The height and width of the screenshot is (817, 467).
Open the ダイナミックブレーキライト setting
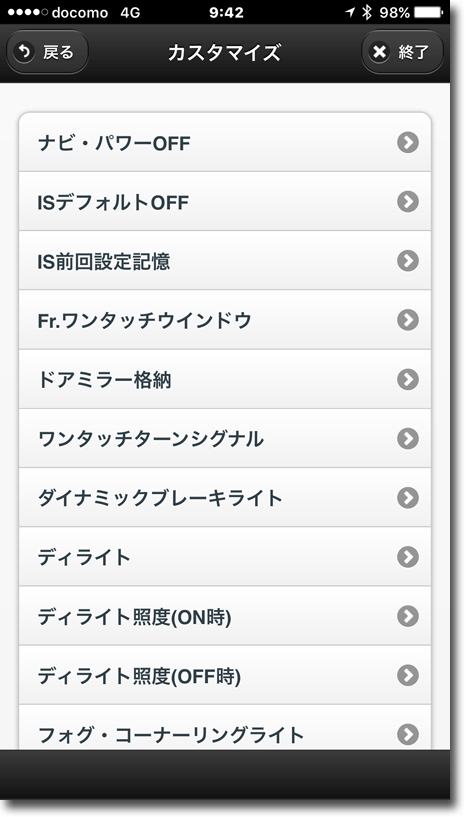(225, 498)
